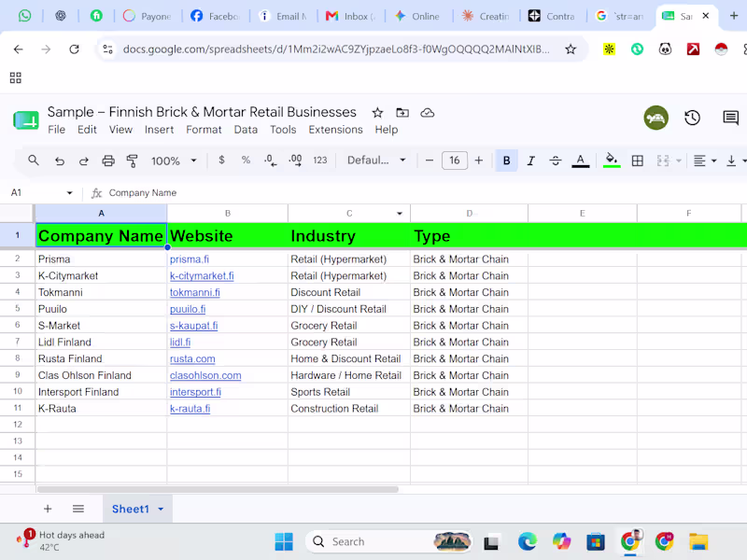Click the font size field showing 16
The height and width of the screenshot is (560, 747).
[x=455, y=161]
